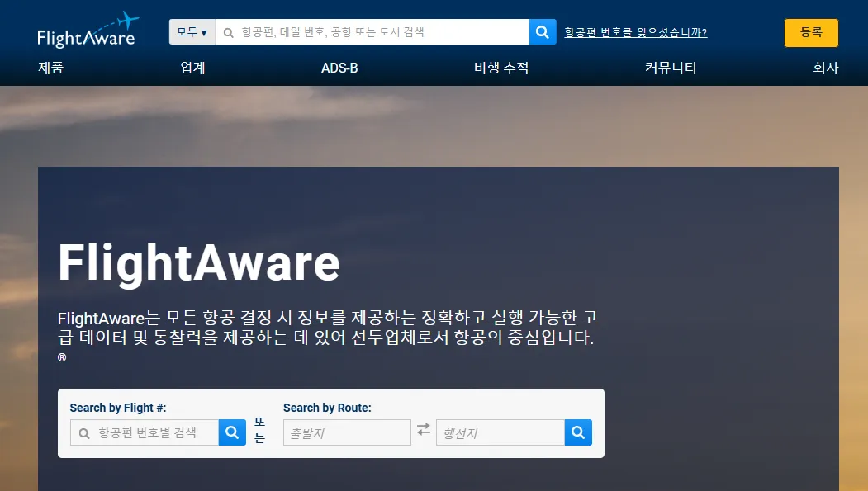Open the ADS-B menu
The image size is (868, 491).
pyautogui.click(x=339, y=68)
